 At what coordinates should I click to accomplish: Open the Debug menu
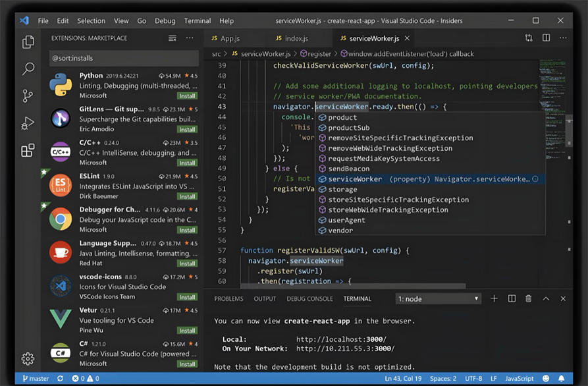pos(165,20)
